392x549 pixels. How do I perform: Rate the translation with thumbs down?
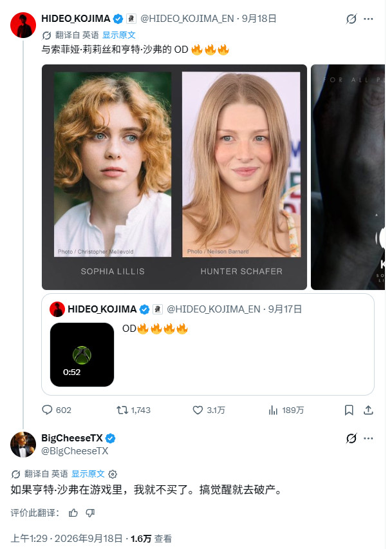(x=90, y=513)
